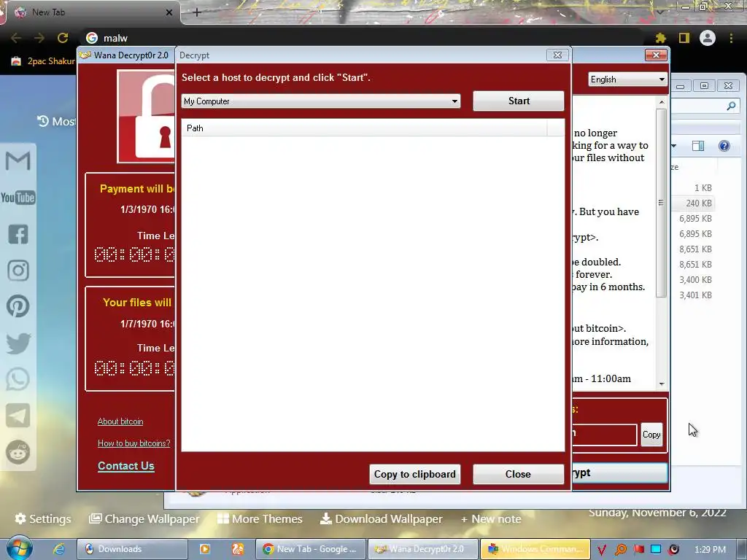Open the English language dropdown

(x=627, y=79)
